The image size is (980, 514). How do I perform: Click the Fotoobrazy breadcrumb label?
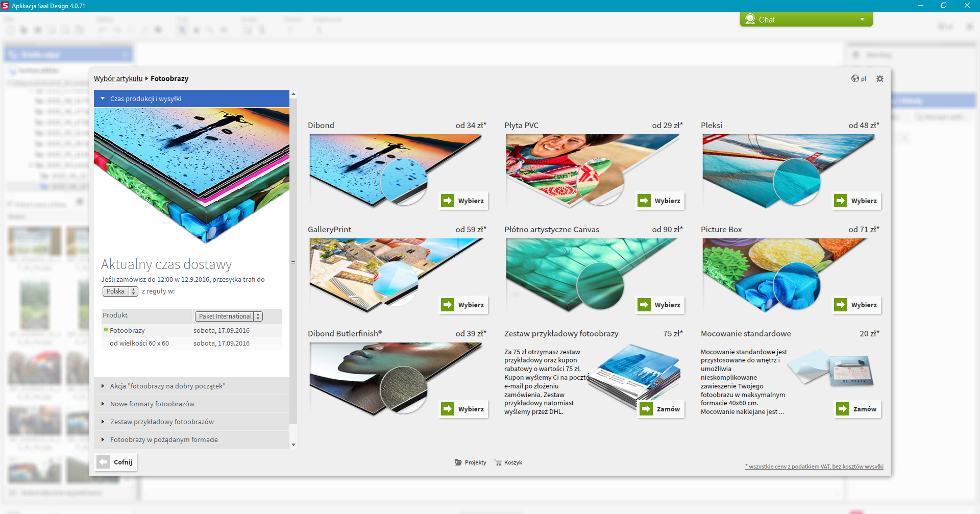pyautogui.click(x=169, y=79)
